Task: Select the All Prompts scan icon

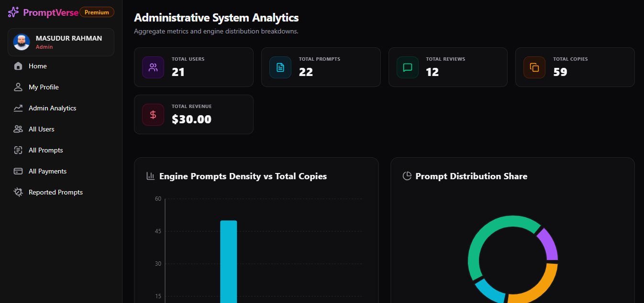Action: click(18, 150)
